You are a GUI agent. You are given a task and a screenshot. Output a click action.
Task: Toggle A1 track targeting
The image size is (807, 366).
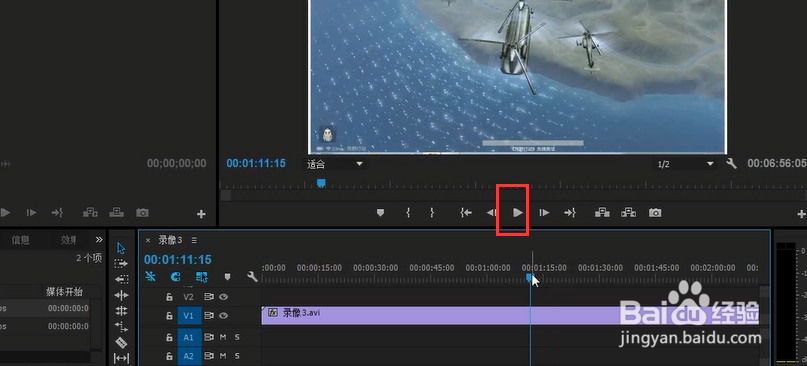tap(189, 338)
